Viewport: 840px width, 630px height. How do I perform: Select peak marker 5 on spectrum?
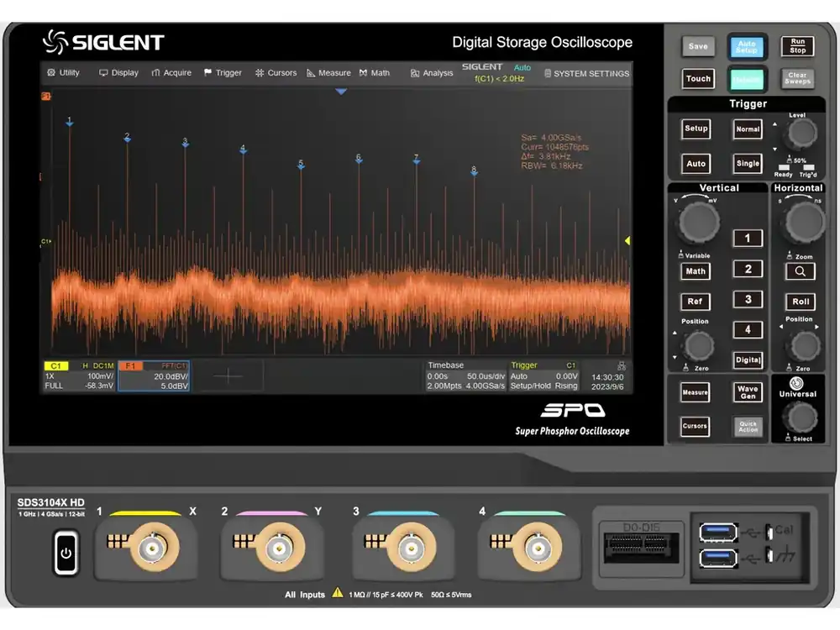(301, 165)
